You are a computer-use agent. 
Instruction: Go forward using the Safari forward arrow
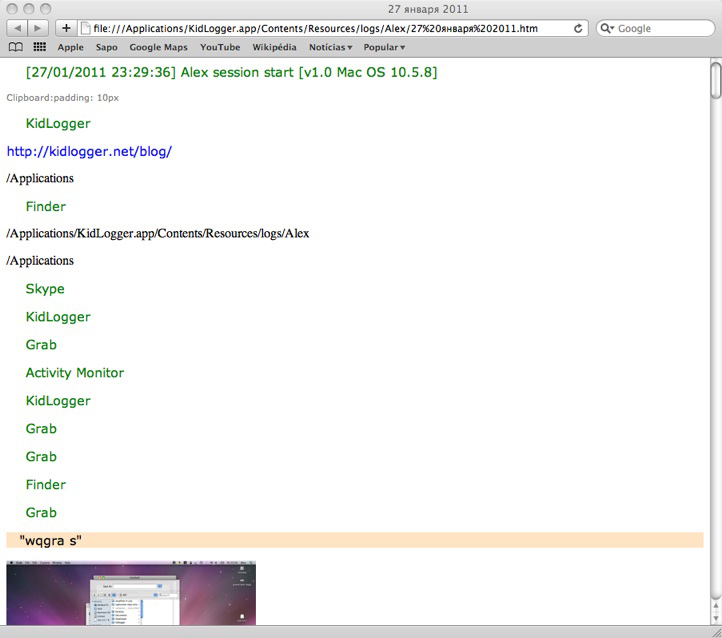38,28
